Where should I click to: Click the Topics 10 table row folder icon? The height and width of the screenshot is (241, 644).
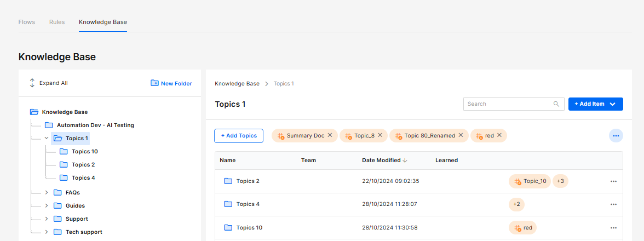tap(228, 227)
